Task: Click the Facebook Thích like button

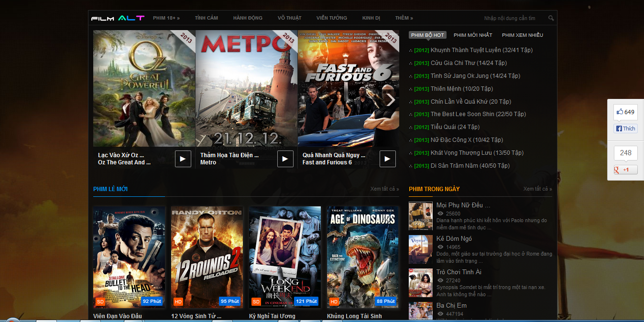Action: click(x=625, y=129)
